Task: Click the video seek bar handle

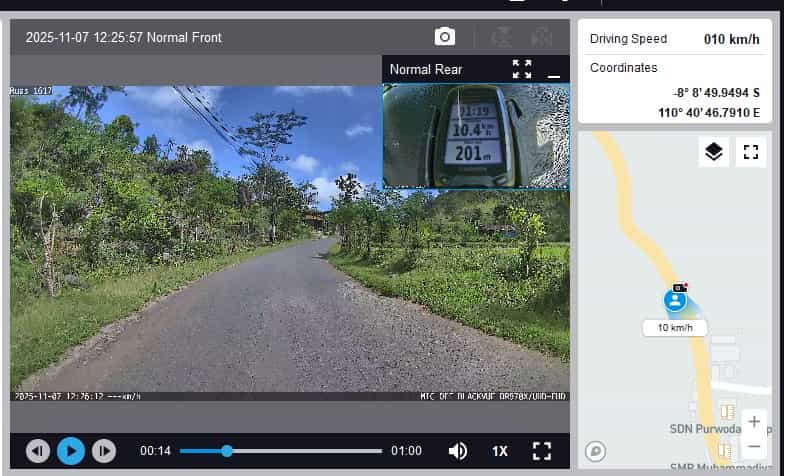Action: click(x=227, y=451)
